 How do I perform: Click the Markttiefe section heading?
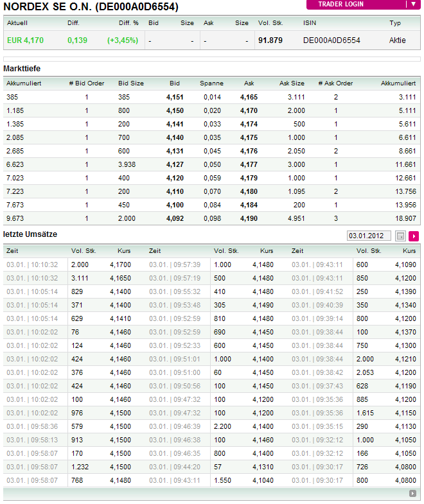[22, 68]
